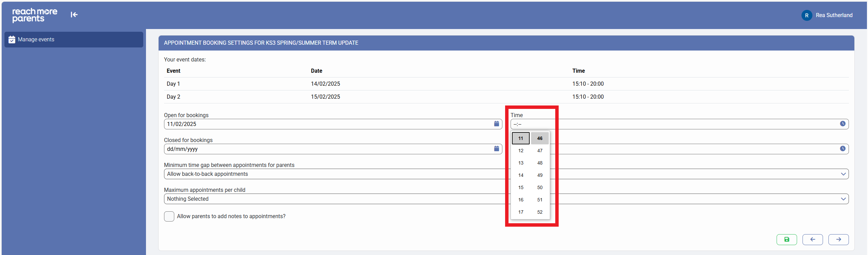Click the Rea Sutherland user avatar
868x255 pixels.
pyautogui.click(x=807, y=15)
